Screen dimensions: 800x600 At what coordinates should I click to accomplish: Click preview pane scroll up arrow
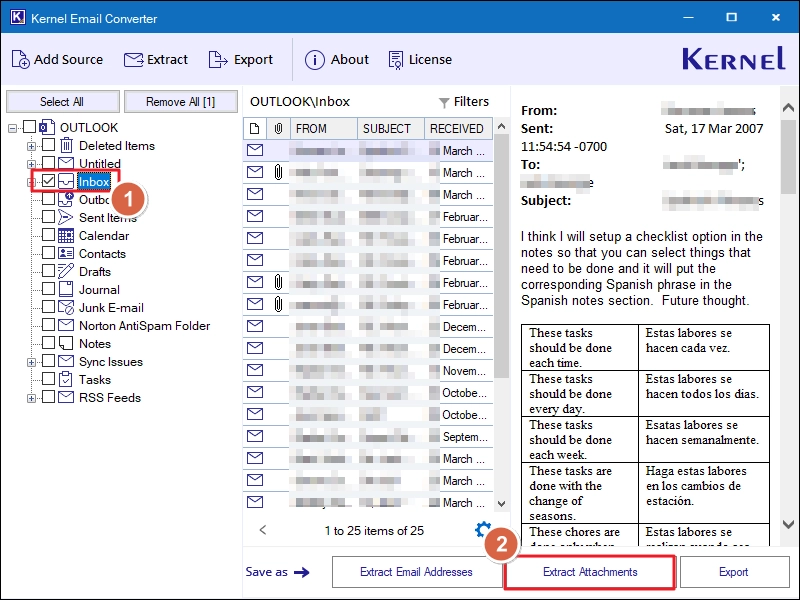point(788,107)
